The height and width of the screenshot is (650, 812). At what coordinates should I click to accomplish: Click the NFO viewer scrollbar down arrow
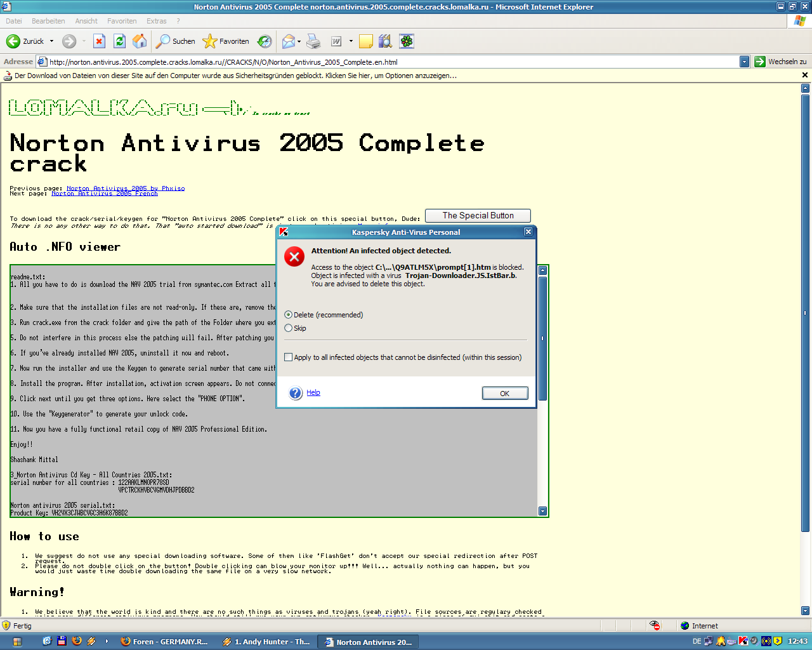(x=542, y=511)
